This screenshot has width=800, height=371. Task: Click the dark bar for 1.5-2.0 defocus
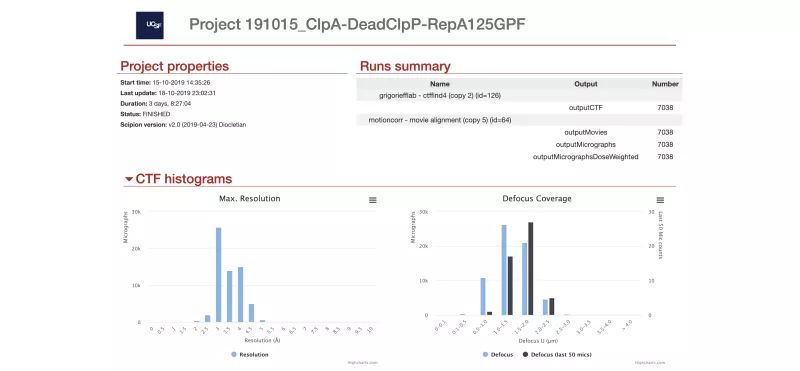pos(531,268)
